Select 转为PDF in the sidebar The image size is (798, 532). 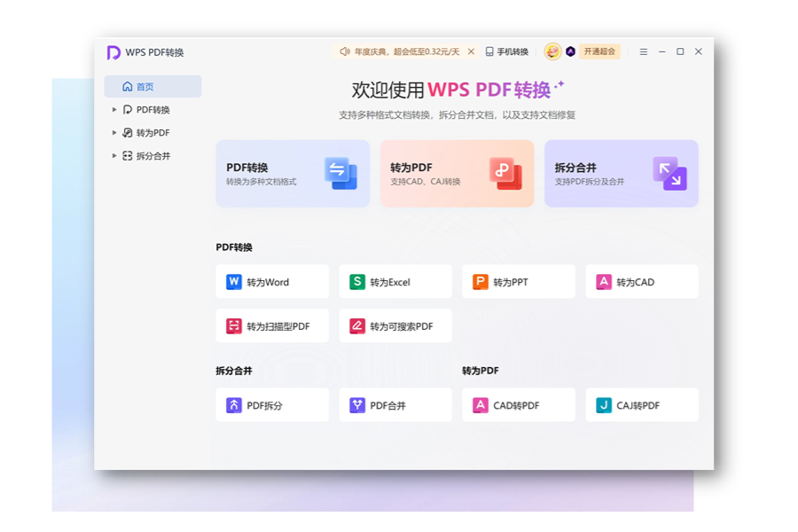153,132
